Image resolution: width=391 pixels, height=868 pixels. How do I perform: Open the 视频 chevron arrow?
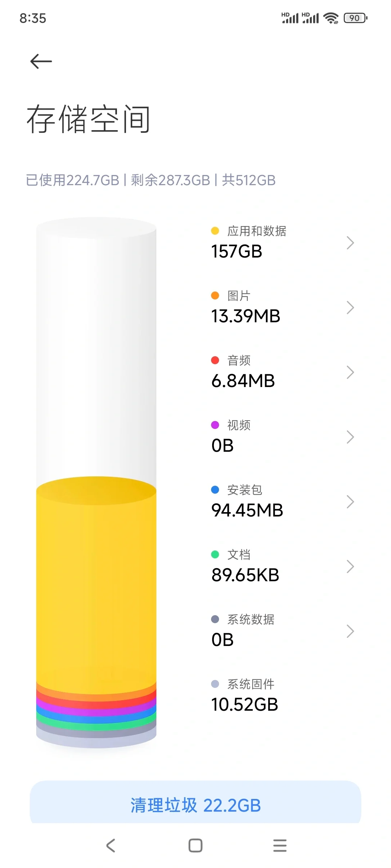click(350, 437)
